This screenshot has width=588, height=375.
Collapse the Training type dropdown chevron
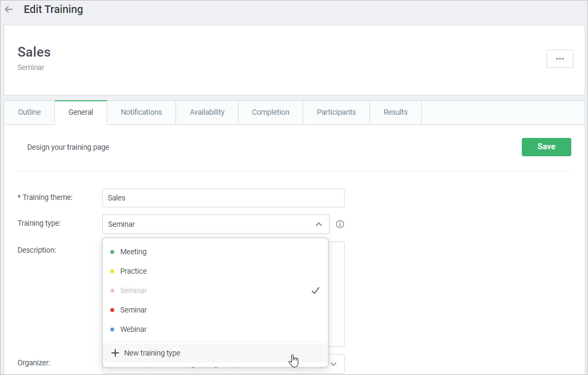[319, 224]
